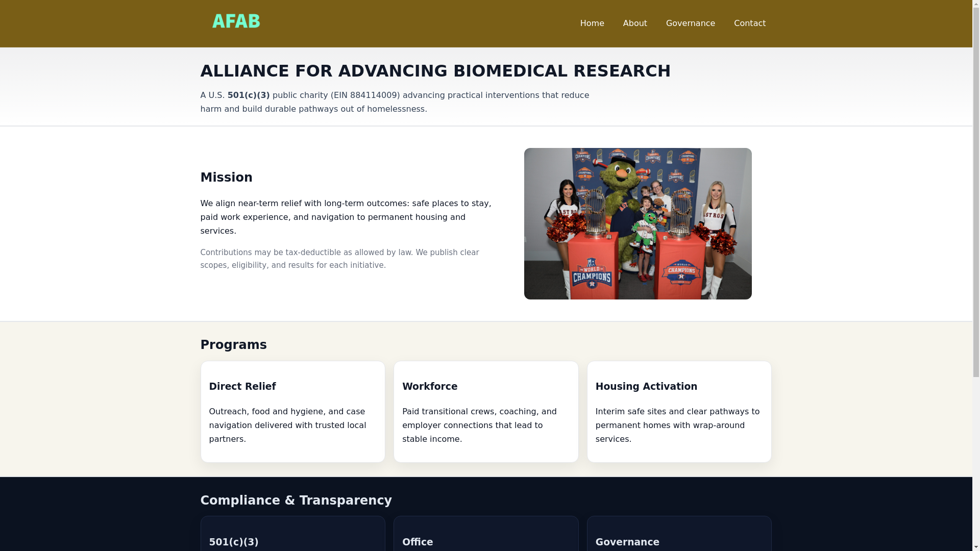This screenshot has height=551, width=980.
Task: Click the Programs section heading
Action: coord(233,345)
